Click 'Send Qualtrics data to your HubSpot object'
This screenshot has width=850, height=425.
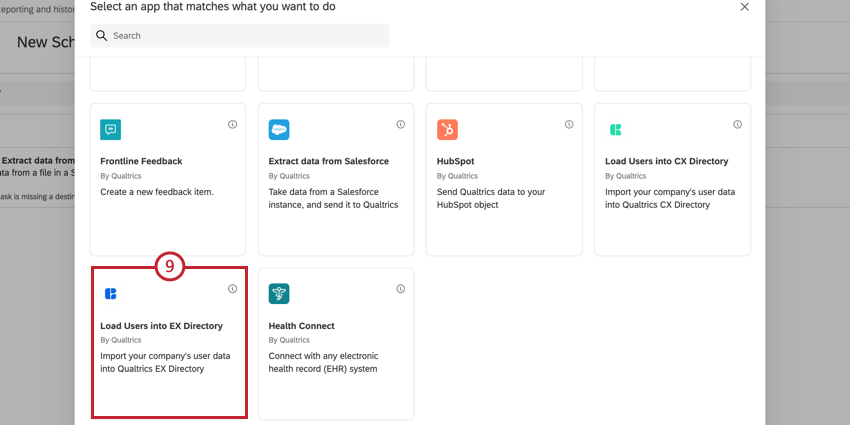click(x=491, y=198)
